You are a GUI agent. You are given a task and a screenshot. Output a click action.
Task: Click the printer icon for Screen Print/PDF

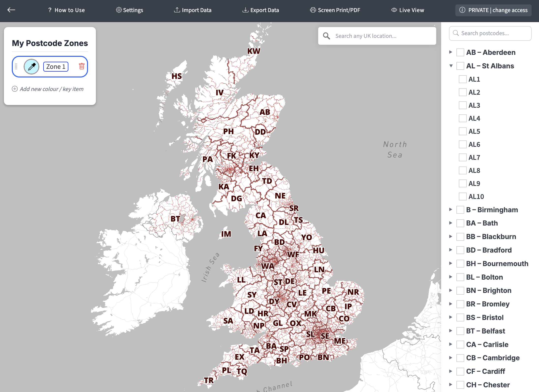tap(313, 10)
